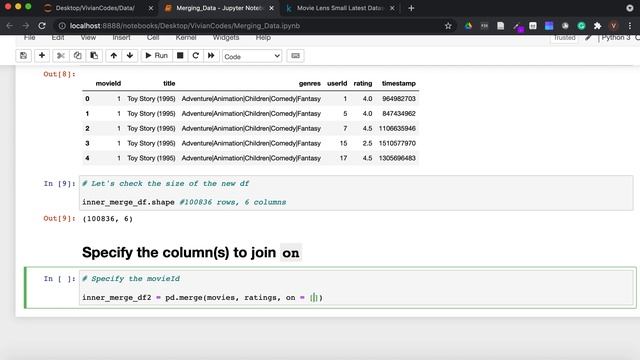Click the movieId column header
Screen dimensions: 640x360
(x=108, y=83)
